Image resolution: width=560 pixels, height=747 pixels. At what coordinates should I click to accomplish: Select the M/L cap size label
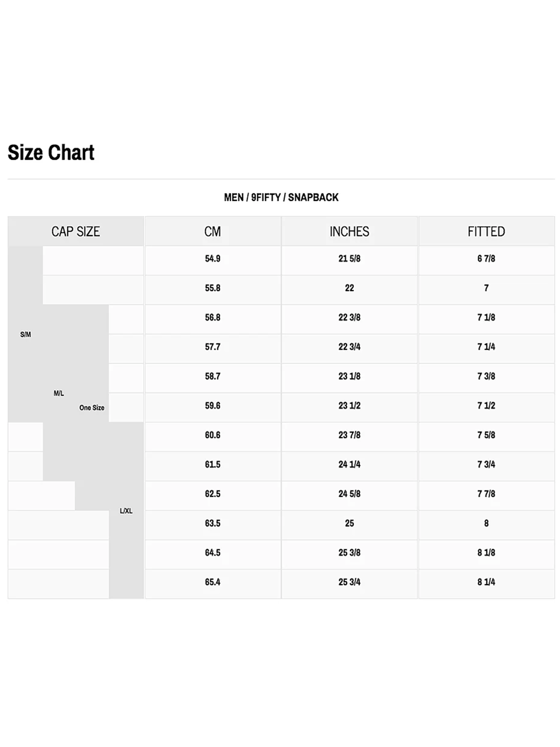click(x=59, y=393)
